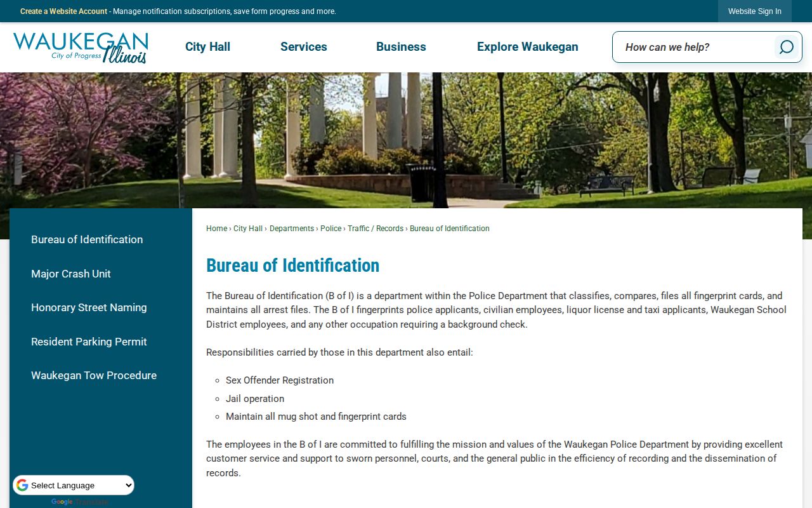Image resolution: width=812 pixels, height=508 pixels.
Task: Click 'Maintain all mug shot and fingerprint cards'
Action: [x=316, y=417]
